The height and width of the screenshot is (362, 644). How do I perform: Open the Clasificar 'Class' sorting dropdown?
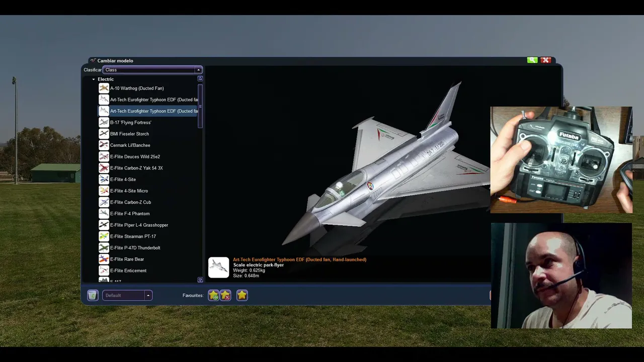[x=152, y=70]
